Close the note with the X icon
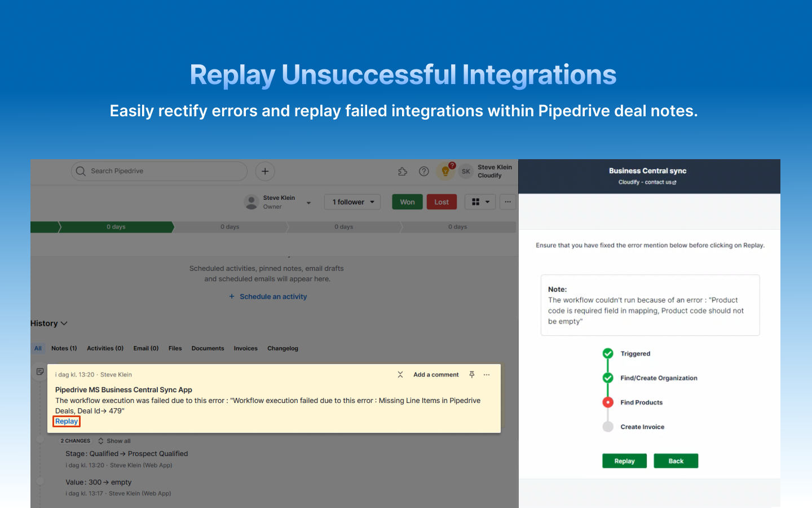This screenshot has width=812, height=508. 400,375
